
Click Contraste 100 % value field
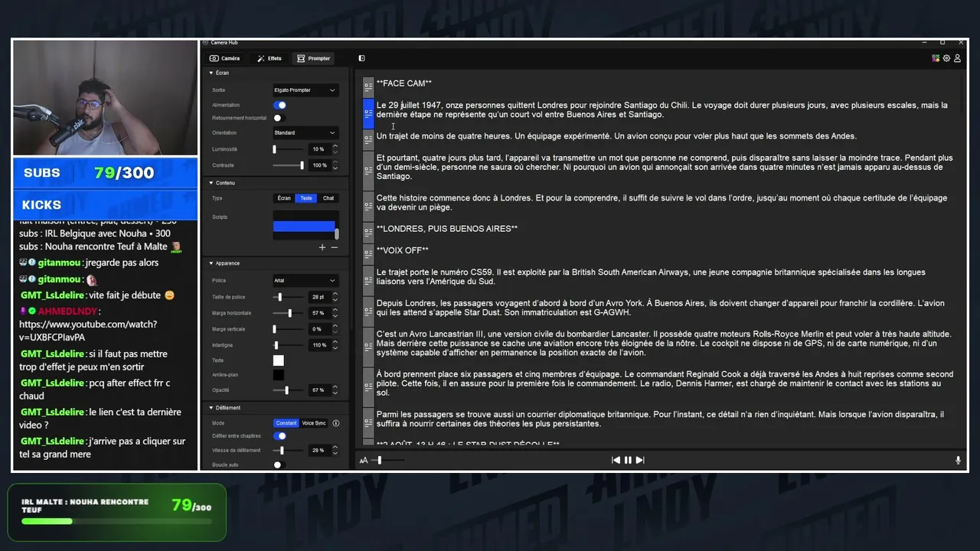click(319, 165)
